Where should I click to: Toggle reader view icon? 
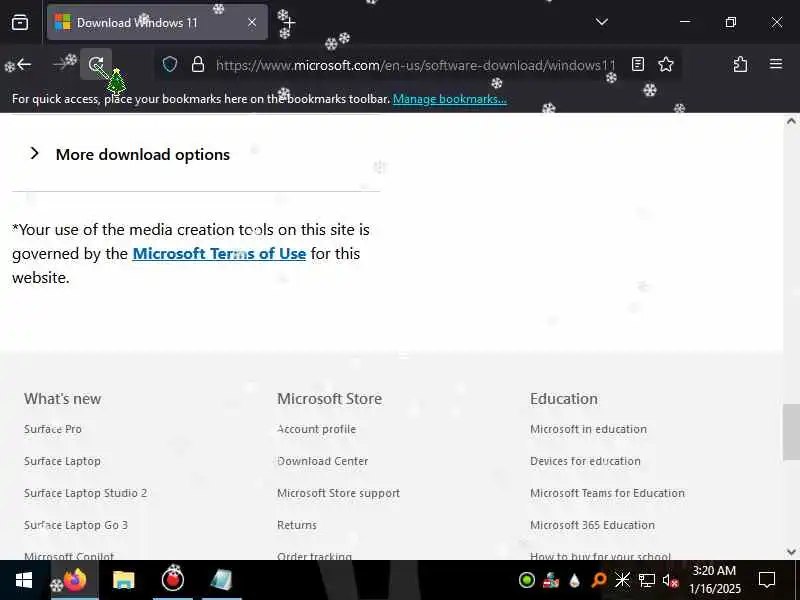638,64
